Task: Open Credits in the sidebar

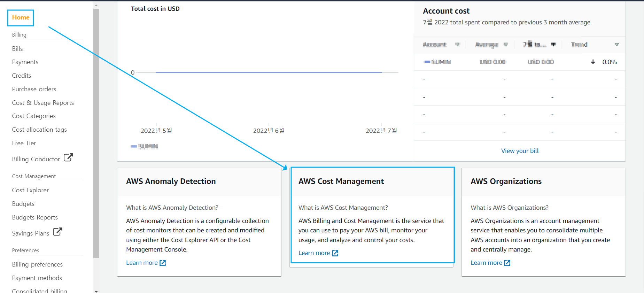Action: (x=22, y=76)
